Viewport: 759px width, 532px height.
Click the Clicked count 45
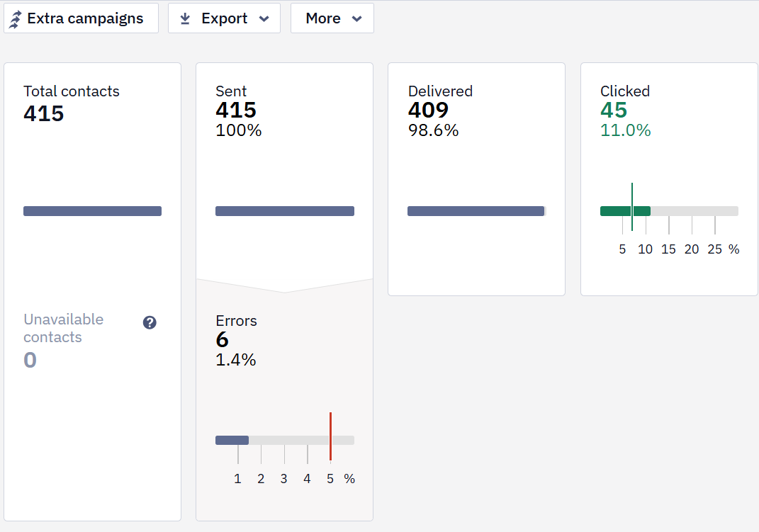[x=614, y=111]
